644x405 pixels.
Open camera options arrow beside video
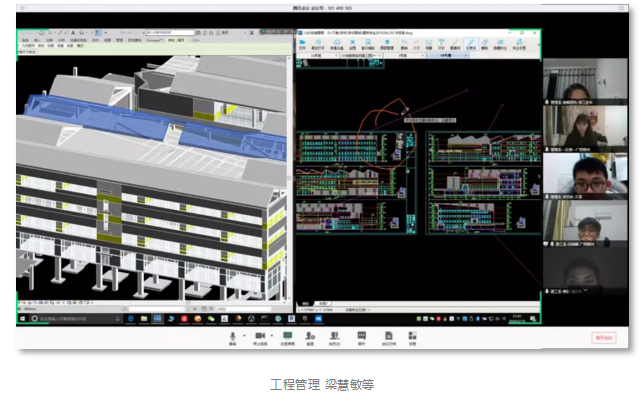coord(272,336)
